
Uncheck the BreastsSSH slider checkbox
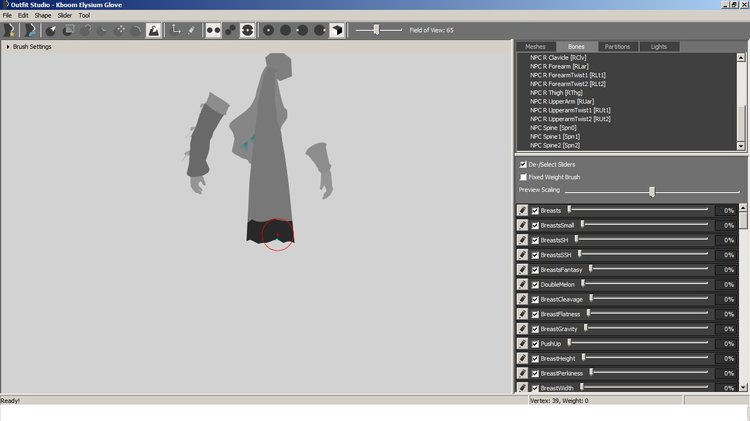pyautogui.click(x=535, y=255)
